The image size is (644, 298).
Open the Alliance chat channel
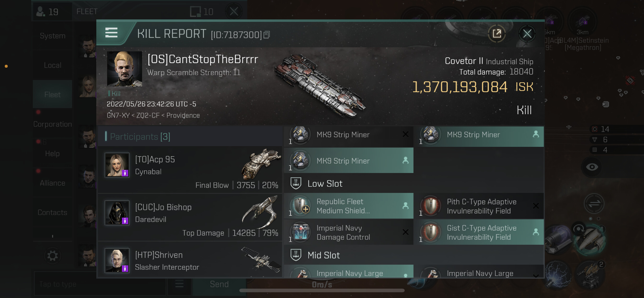[x=52, y=183]
